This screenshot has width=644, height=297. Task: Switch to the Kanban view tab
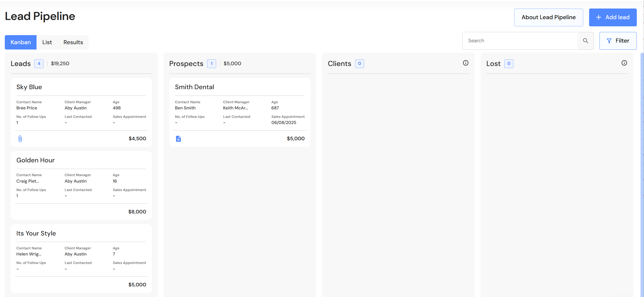tap(21, 42)
